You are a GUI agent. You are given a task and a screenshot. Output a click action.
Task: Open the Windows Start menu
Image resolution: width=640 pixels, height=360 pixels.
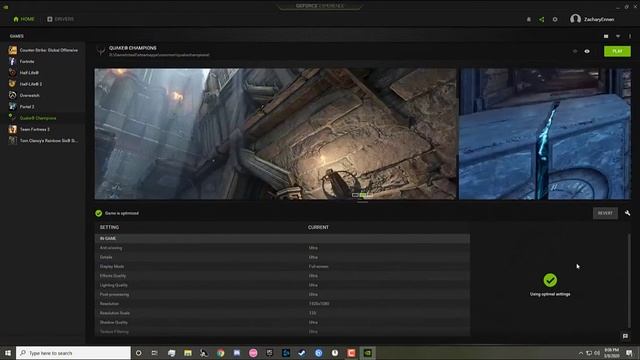8,353
